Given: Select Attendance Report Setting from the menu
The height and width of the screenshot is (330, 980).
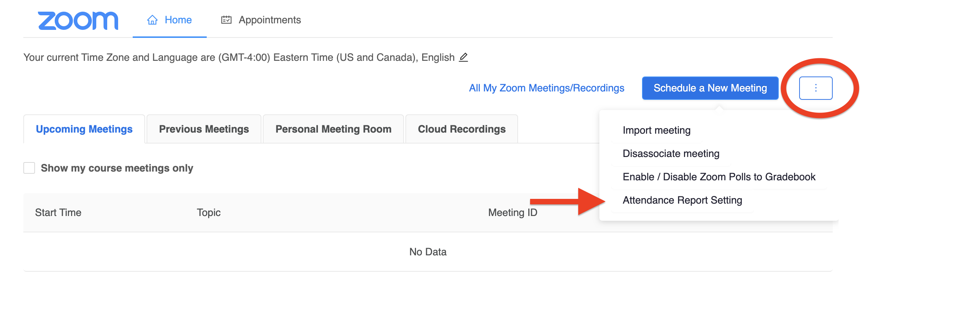Looking at the screenshot, I should point(682,200).
